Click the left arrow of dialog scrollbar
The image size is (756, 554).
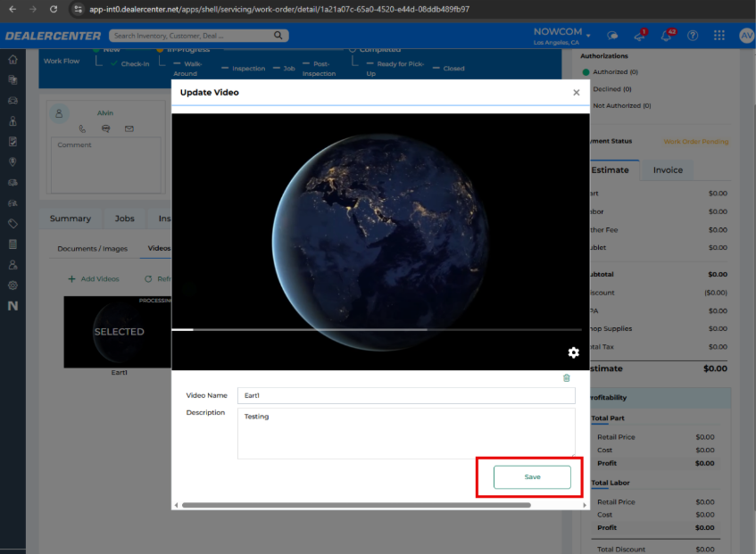[177, 505]
